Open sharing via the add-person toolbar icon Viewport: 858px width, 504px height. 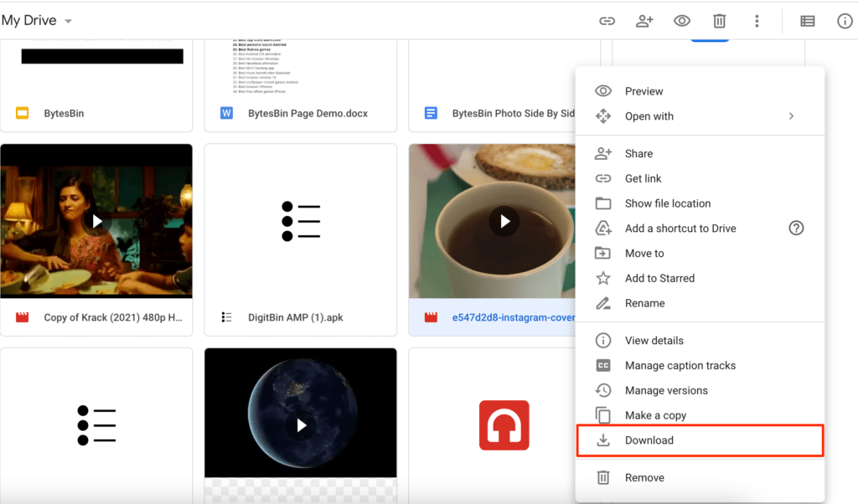click(x=644, y=21)
